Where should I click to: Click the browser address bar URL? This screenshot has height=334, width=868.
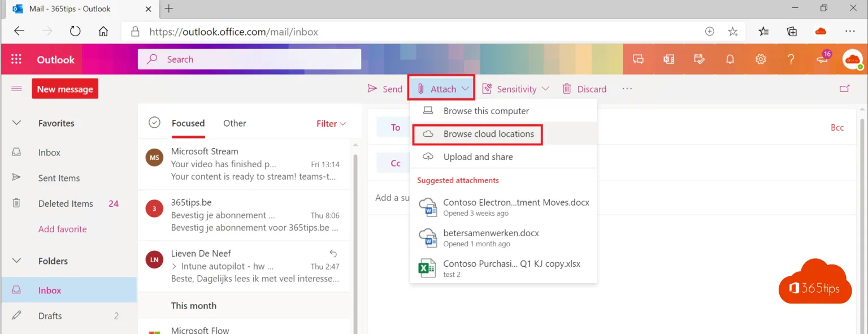[x=233, y=32]
